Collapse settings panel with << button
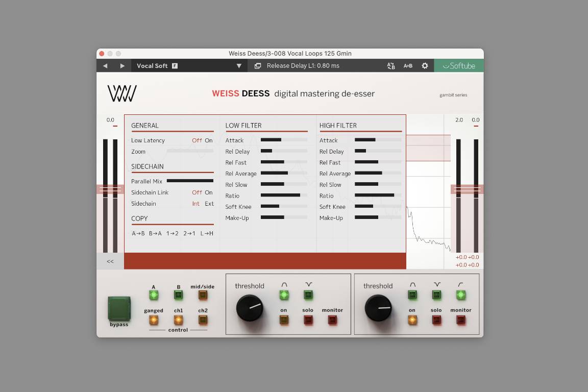 110,261
